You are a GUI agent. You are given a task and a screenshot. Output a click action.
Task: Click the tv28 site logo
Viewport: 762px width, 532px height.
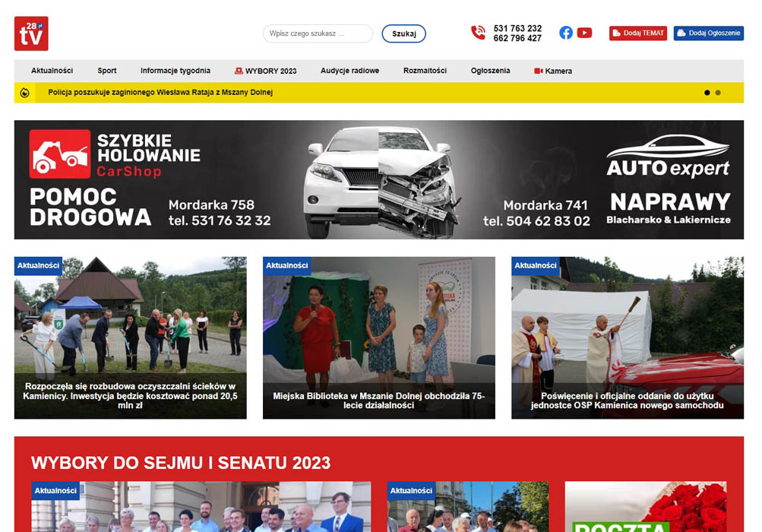tap(31, 33)
